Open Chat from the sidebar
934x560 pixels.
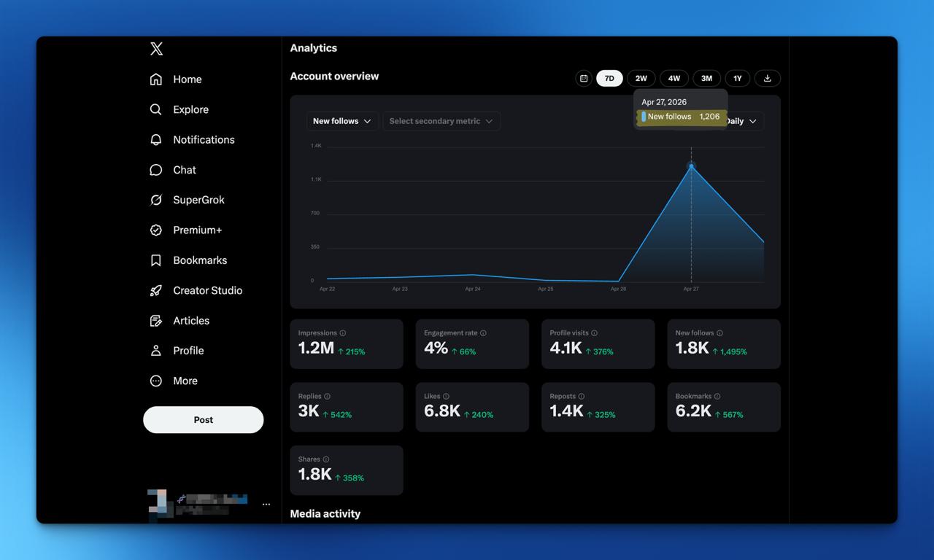pos(184,169)
